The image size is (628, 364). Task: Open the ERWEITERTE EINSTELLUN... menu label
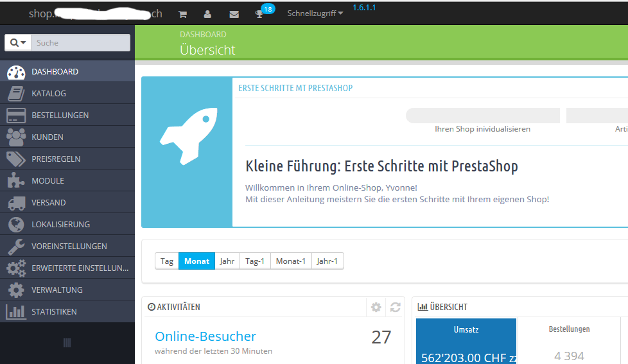pyautogui.click(x=80, y=268)
